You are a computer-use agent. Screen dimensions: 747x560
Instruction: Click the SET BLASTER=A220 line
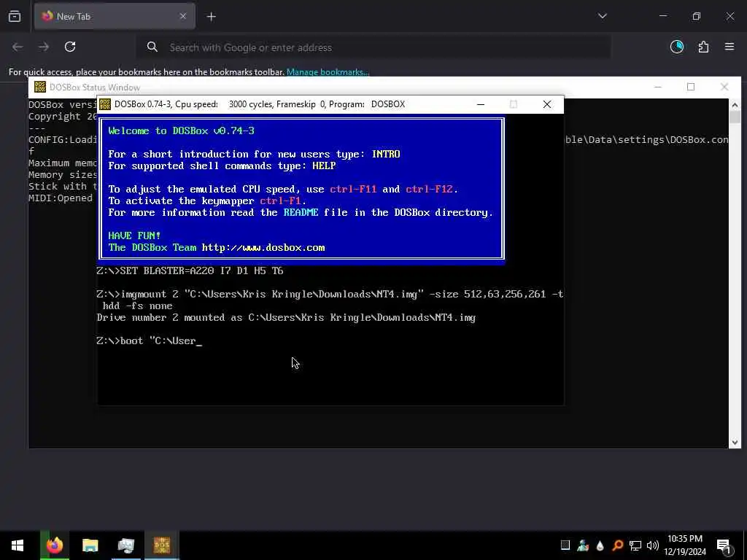click(190, 271)
